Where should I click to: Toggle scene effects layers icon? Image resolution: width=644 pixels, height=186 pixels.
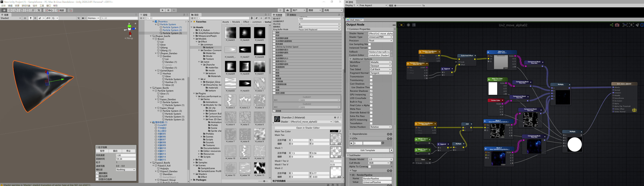click(x=40, y=18)
